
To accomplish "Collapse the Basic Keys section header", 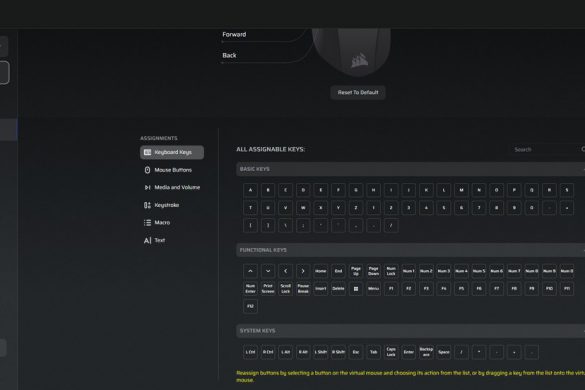I will 410,169.
